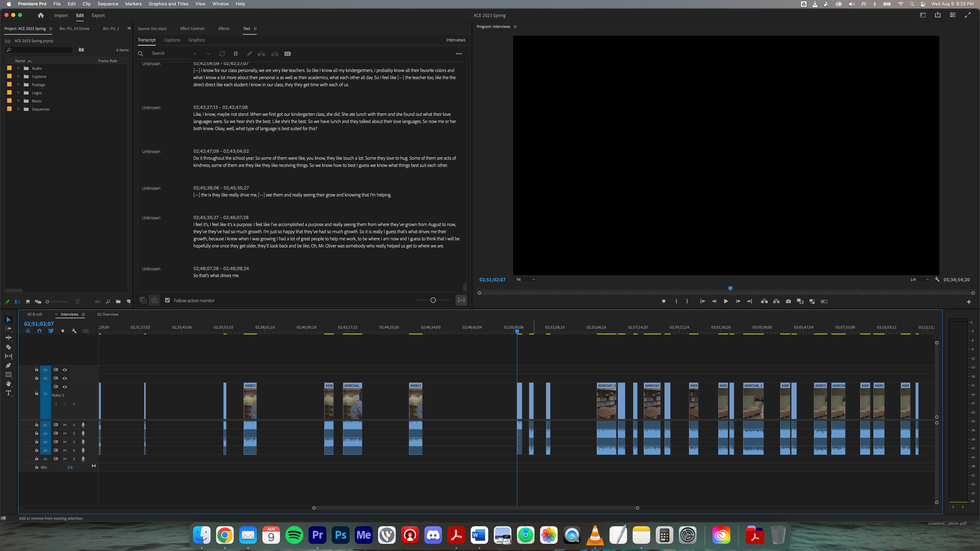Select the Razor tool
Image resolution: width=980 pixels, height=551 pixels.
pyautogui.click(x=8, y=347)
